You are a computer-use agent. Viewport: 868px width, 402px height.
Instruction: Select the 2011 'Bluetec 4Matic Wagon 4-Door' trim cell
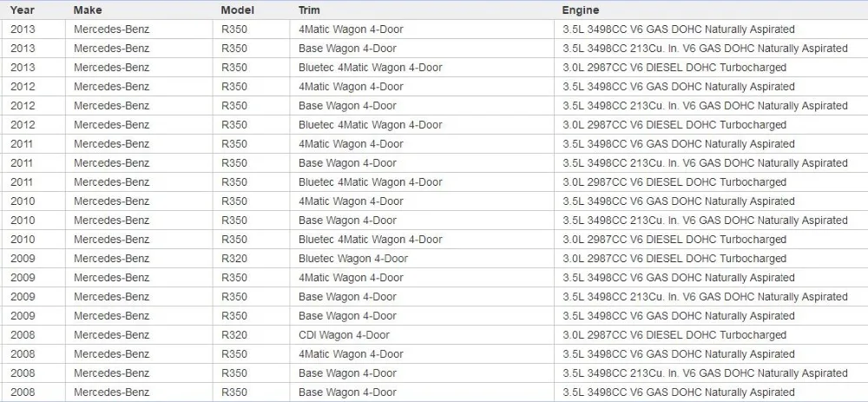click(x=422, y=182)
